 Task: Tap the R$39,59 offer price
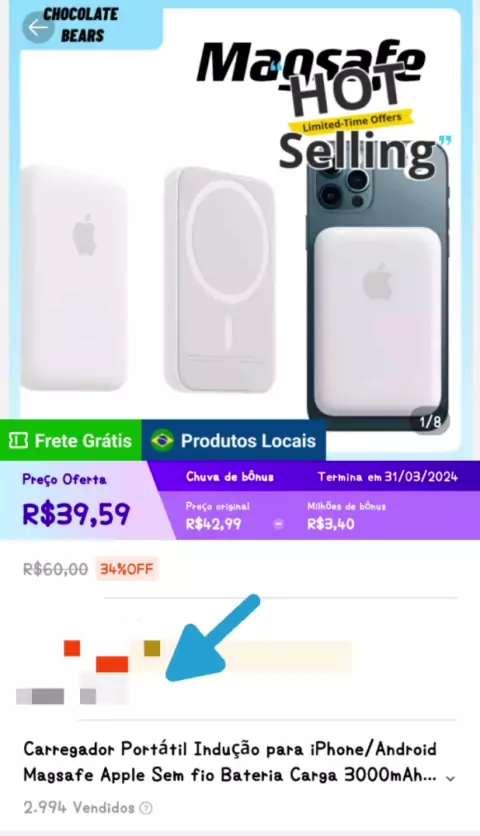coord(76,514)
